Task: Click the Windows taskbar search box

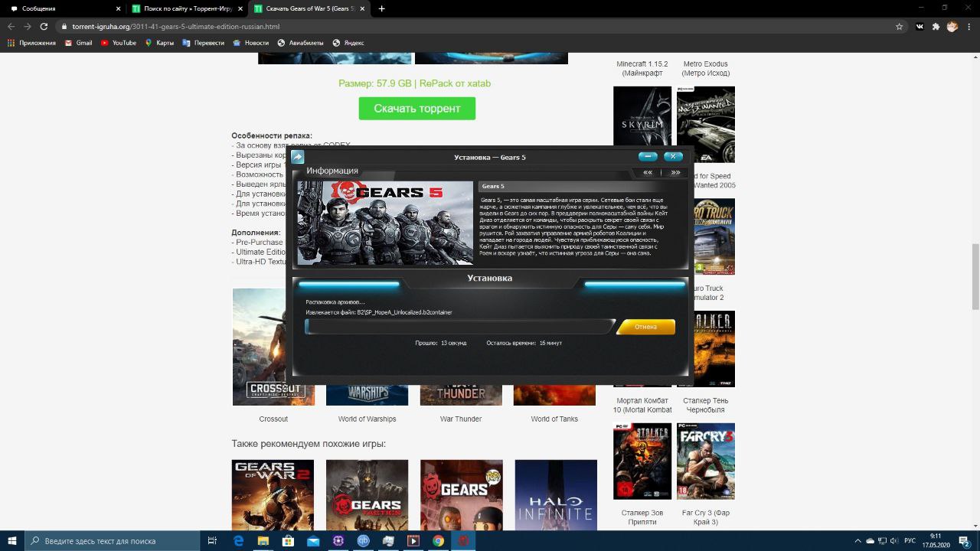Action: (x=113, y=541)
